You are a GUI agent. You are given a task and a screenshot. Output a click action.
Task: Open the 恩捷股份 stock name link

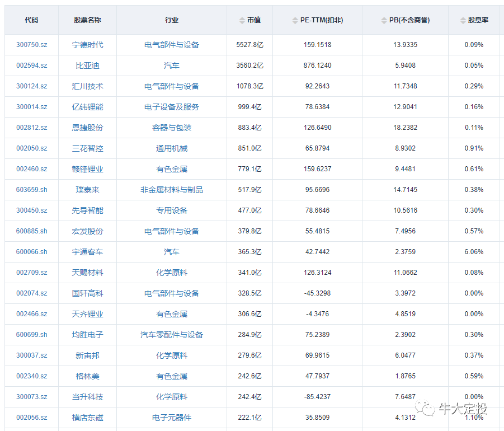pos(87,128)
